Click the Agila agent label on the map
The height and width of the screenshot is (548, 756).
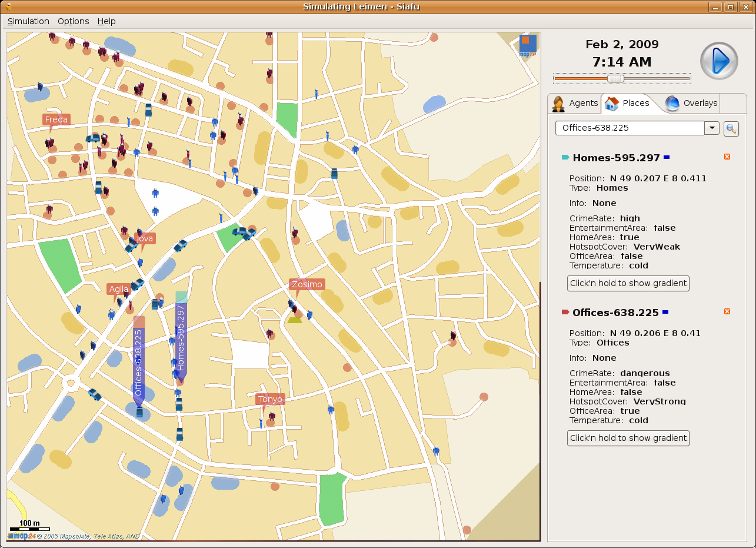[x=119, y=289]
